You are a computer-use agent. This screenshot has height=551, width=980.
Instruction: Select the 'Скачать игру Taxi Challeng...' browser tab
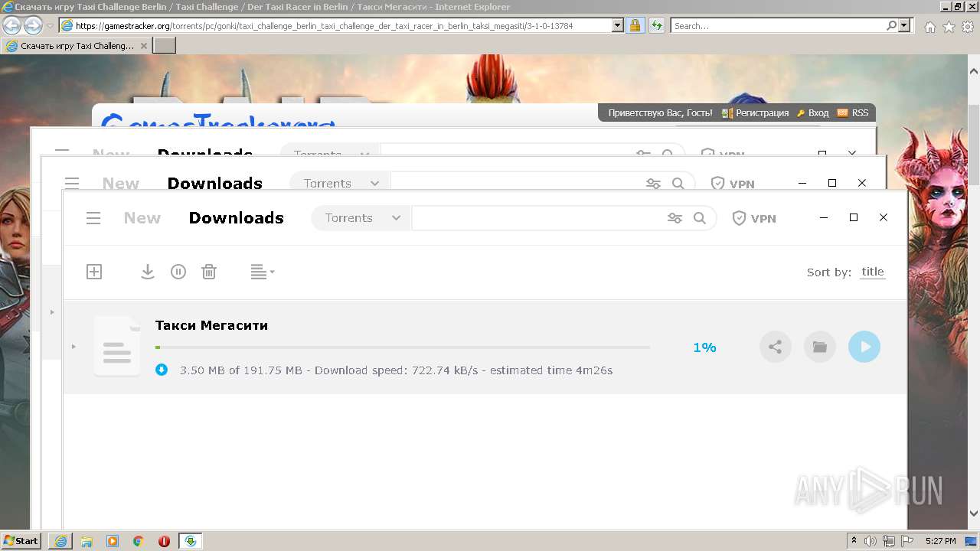(77, 46)
